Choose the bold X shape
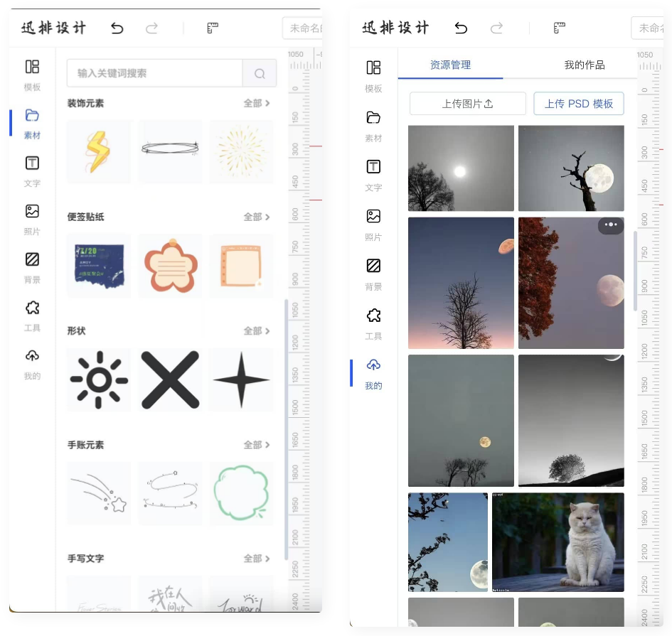Viewport: 672px width, 636px height. coord(170,379)
